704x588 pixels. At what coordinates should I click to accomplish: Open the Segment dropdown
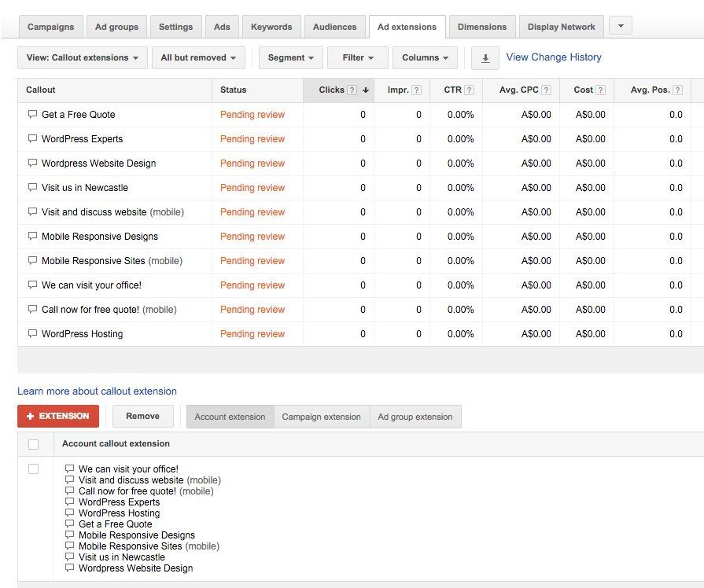click(291, 57)
